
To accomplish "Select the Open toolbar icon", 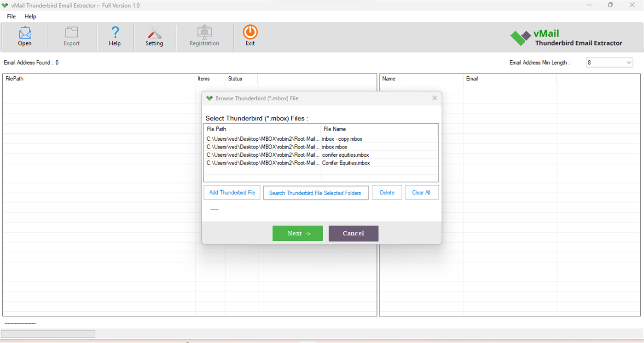I will click(x=24, y=36).
